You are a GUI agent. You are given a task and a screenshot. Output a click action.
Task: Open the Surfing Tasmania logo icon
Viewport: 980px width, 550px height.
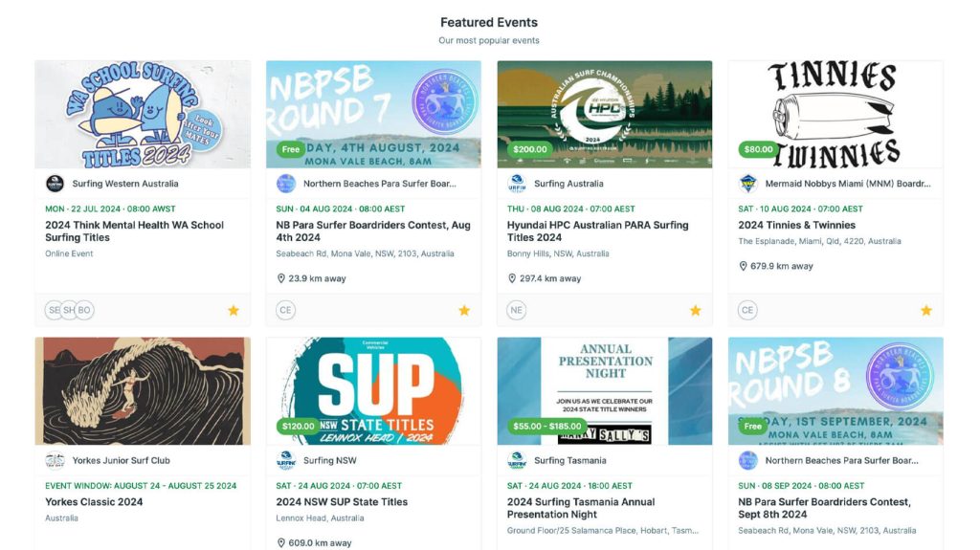517,461
